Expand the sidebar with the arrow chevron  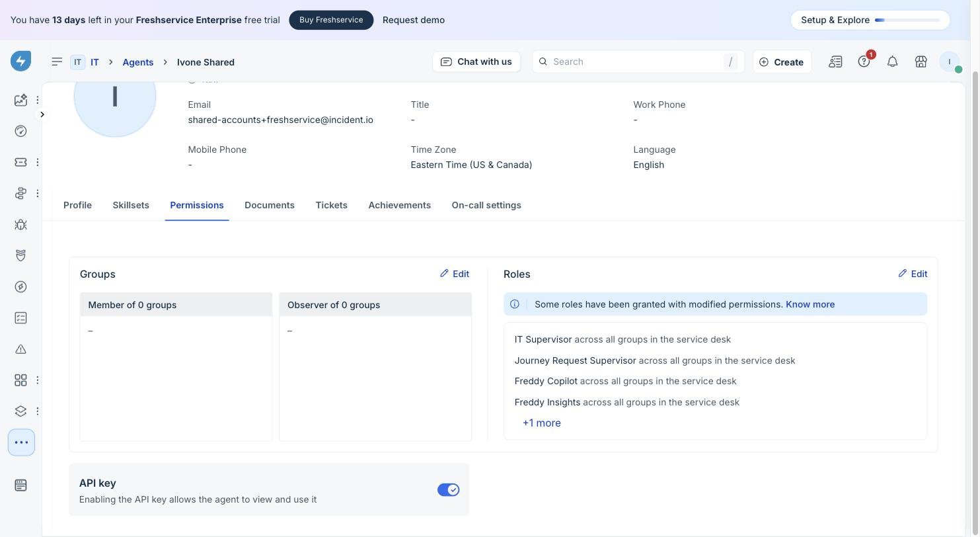point(42,114)
